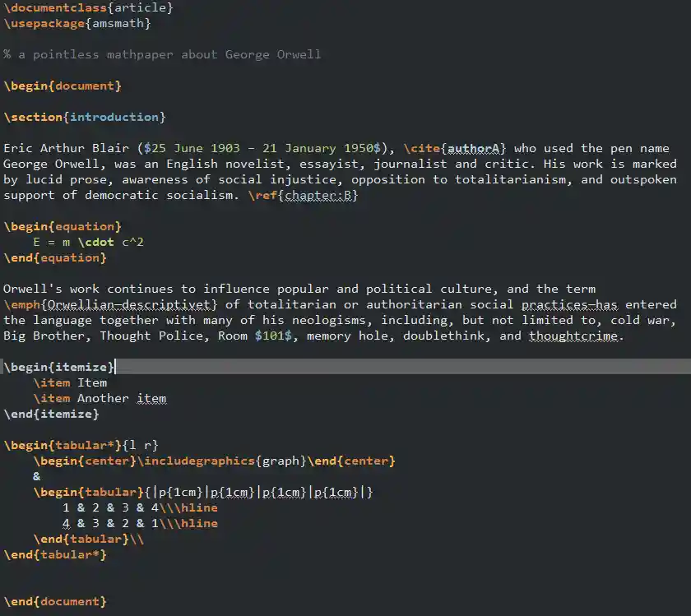The height and width of the screenshot is (616, 691).
Task: Click the \end{document} command
Action: coord(55,601)
